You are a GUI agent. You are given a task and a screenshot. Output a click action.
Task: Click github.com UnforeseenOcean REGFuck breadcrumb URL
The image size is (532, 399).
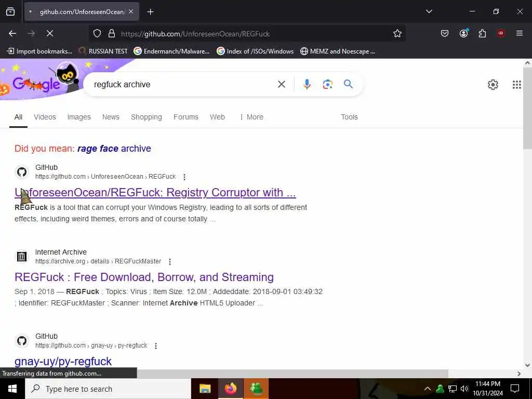point(105,177)
